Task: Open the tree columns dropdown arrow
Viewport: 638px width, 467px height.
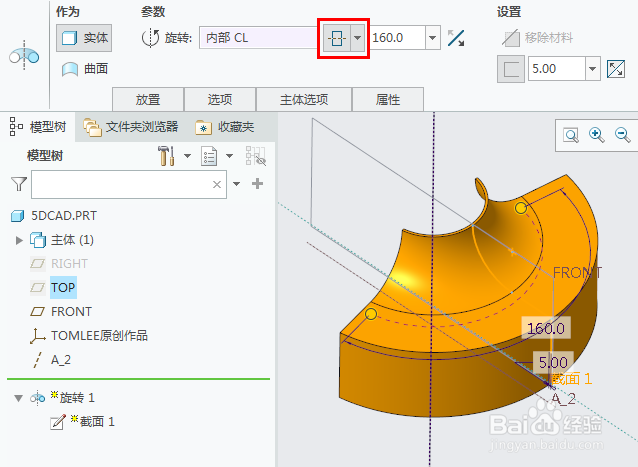Action: pos(229,156)
